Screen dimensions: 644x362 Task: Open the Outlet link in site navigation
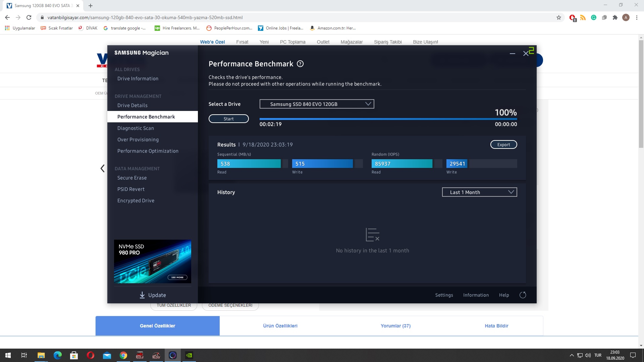coord(323,42)
